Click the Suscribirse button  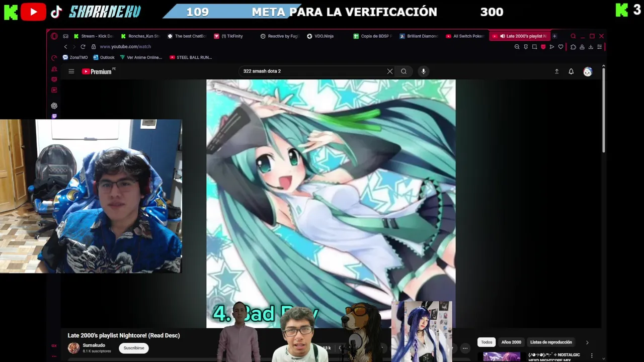134,348
